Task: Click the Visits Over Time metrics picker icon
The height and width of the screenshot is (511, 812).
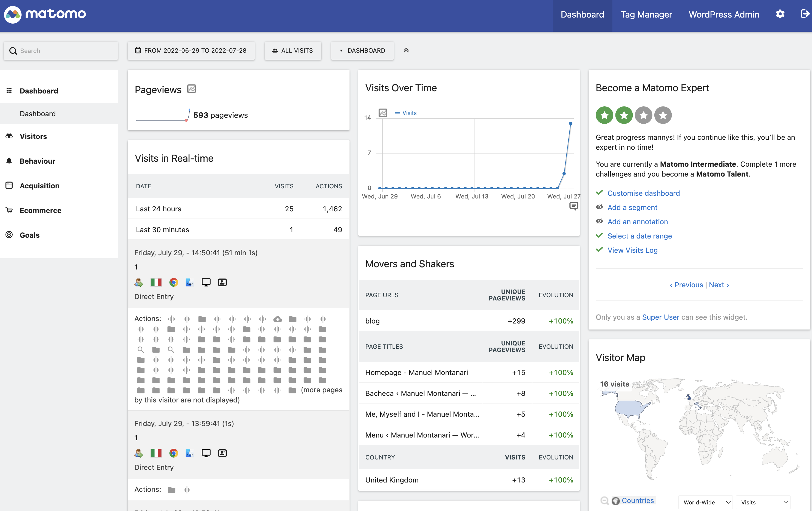Action: pos(383,113)
